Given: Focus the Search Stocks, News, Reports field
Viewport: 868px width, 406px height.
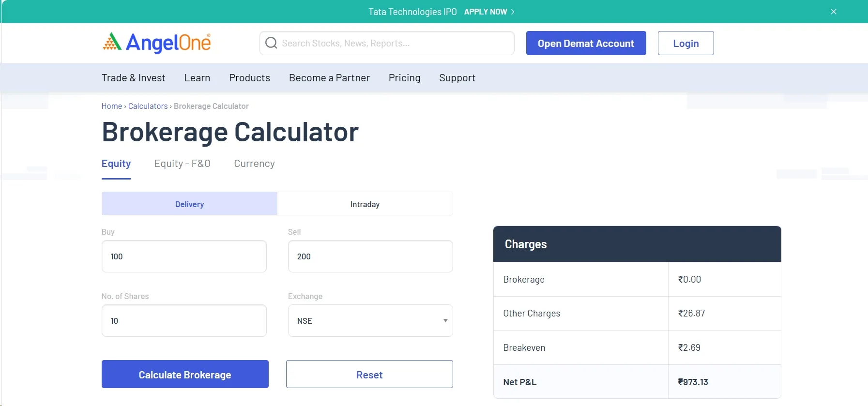Looking at the screenshot, I should tap(387, 43).
